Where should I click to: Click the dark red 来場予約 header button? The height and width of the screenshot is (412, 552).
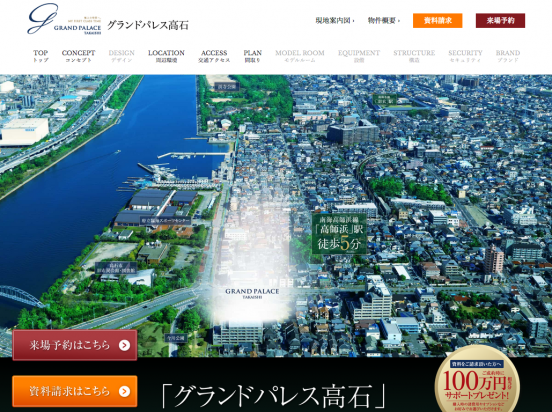click(x=500, y=20)
